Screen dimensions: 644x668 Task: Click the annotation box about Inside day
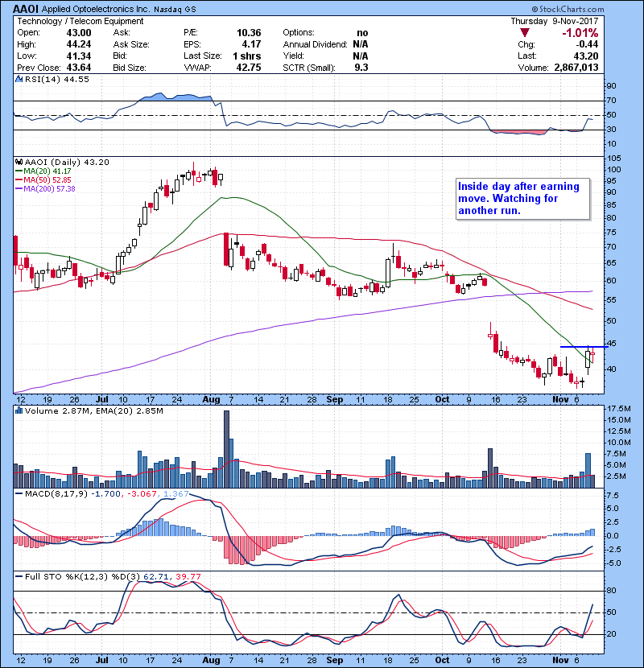[x=522, y=199]
